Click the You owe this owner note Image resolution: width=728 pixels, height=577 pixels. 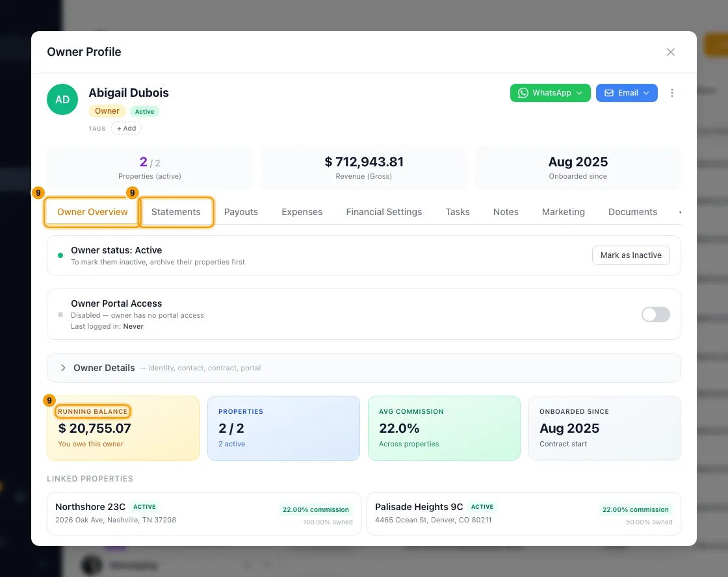pos(90,444)
